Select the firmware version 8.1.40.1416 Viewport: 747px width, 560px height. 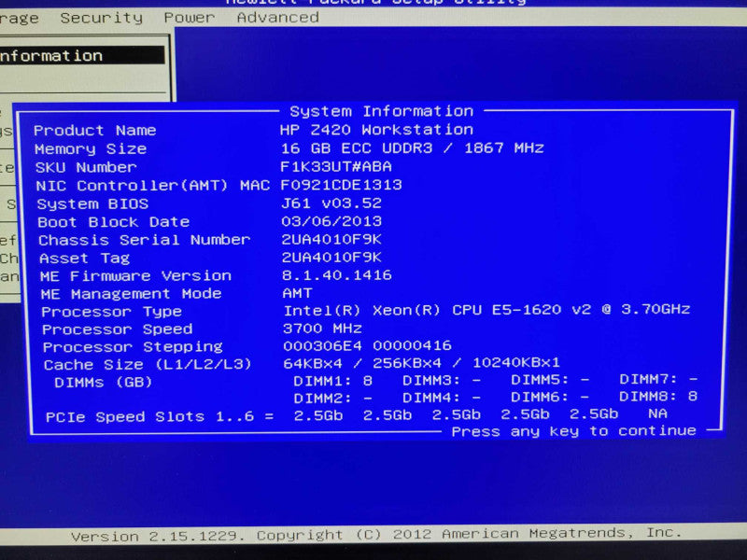tap(337, 275)
